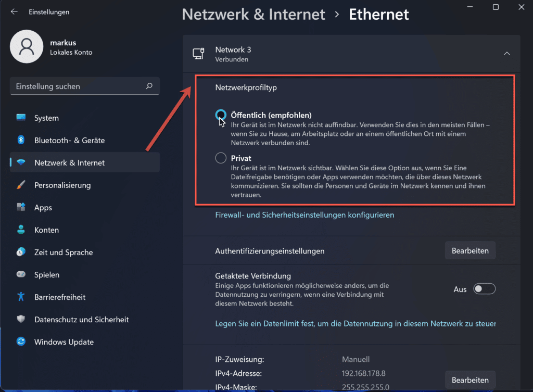Open Firewall- und Sicherheitseinstellungen konfigurieren link
Screen dimensions: 533x392
click(304, 215)
